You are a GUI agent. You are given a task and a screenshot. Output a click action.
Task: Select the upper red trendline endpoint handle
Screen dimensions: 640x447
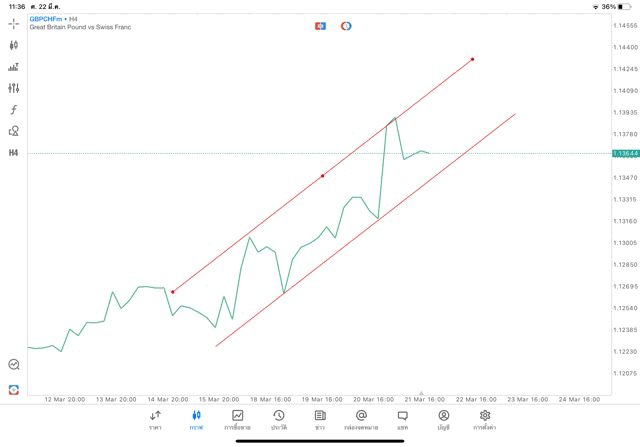point(472,59)
